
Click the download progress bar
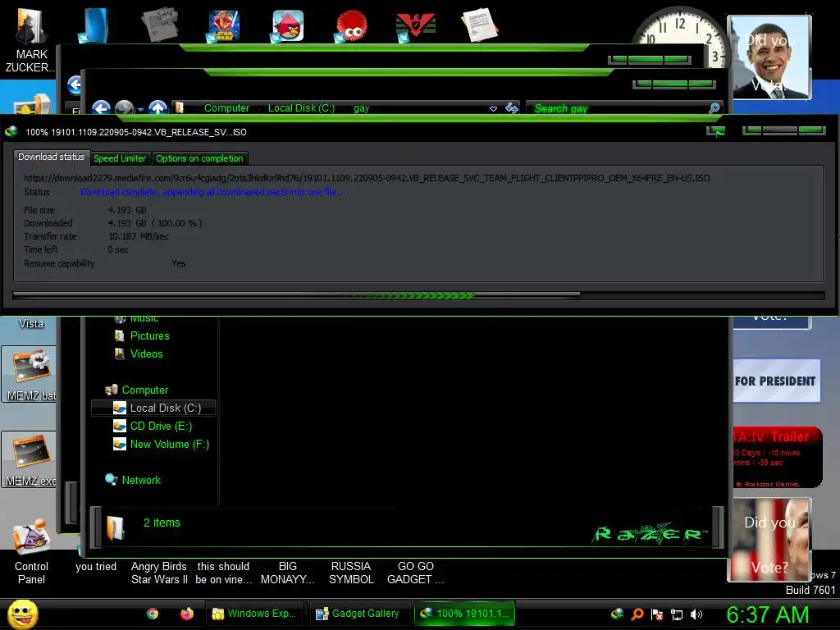tap(418, 295)
